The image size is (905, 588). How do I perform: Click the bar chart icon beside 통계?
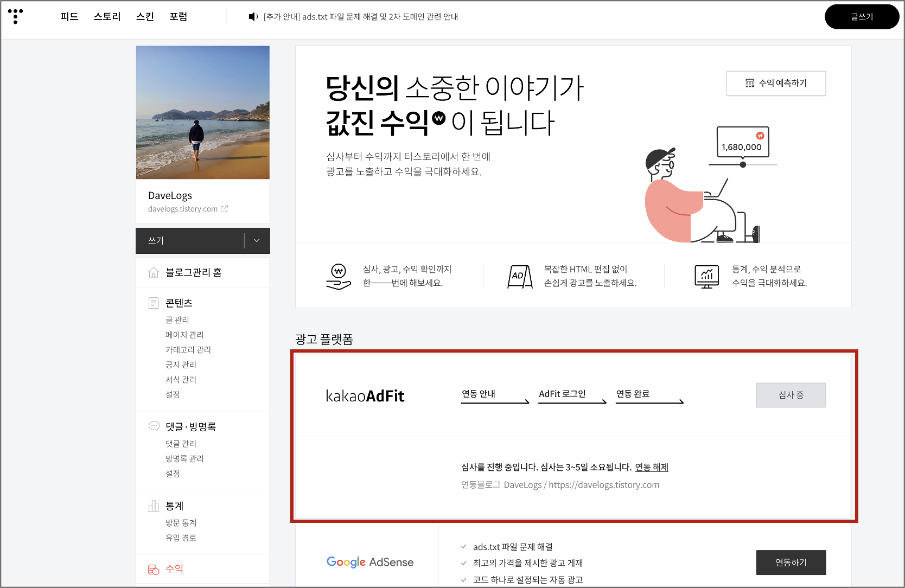[x=154, y=506]
